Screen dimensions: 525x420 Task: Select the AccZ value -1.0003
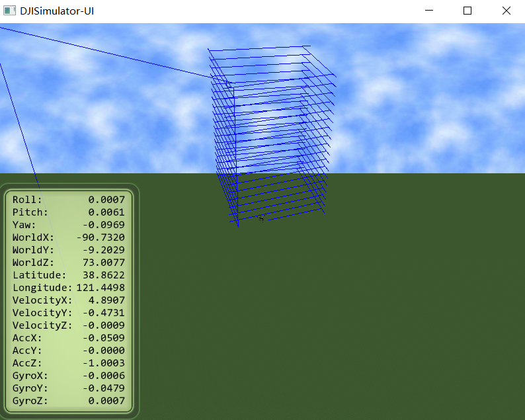103,363
